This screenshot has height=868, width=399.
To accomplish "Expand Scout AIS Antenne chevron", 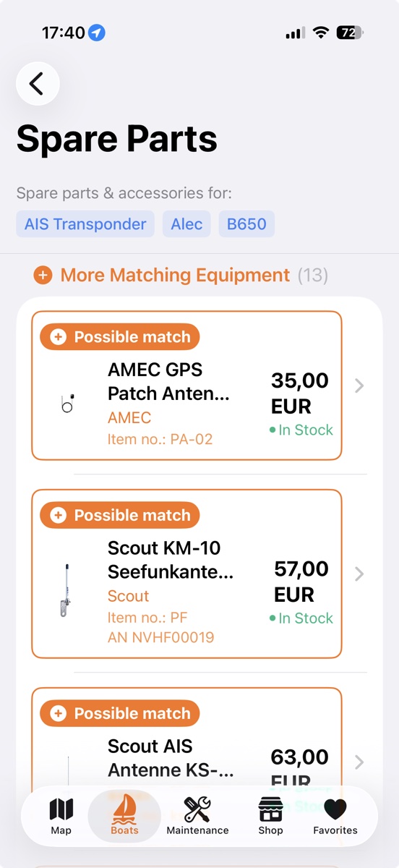I will tap(359, 762).
